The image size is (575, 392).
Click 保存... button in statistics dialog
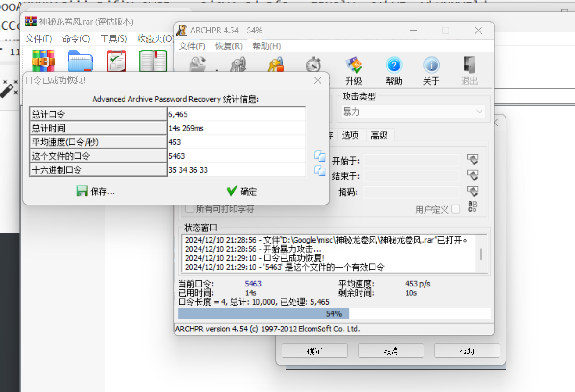pyautogui.click(x=96, y=191)
